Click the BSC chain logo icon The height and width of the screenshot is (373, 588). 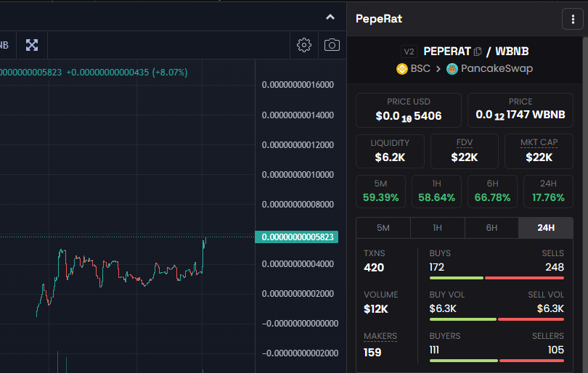click(402, 69)
